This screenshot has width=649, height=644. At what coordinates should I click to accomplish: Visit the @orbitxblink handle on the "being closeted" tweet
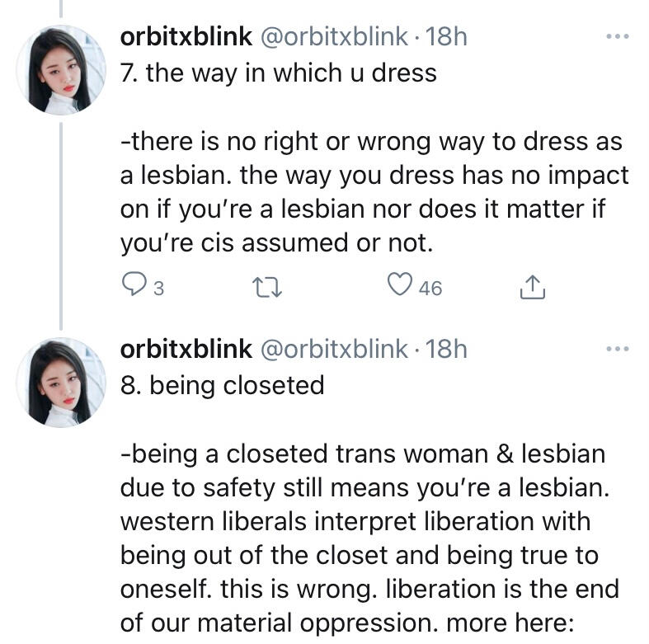(334, 350)
